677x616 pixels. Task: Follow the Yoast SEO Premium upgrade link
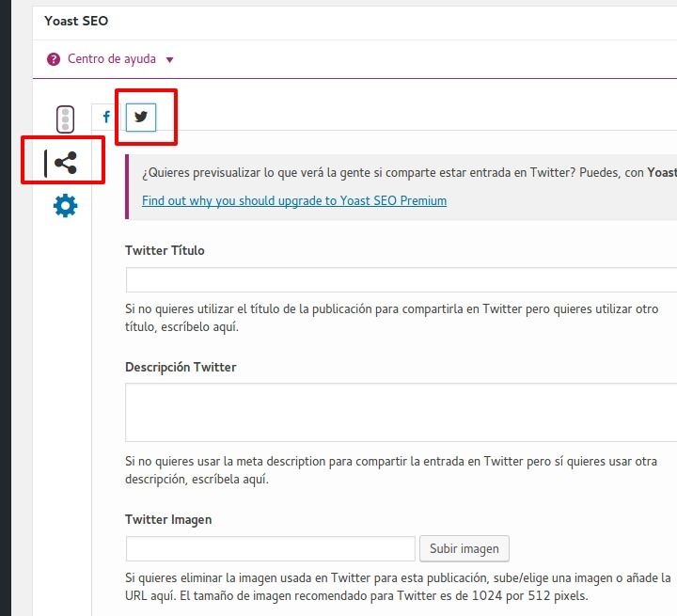coord(294,200)
